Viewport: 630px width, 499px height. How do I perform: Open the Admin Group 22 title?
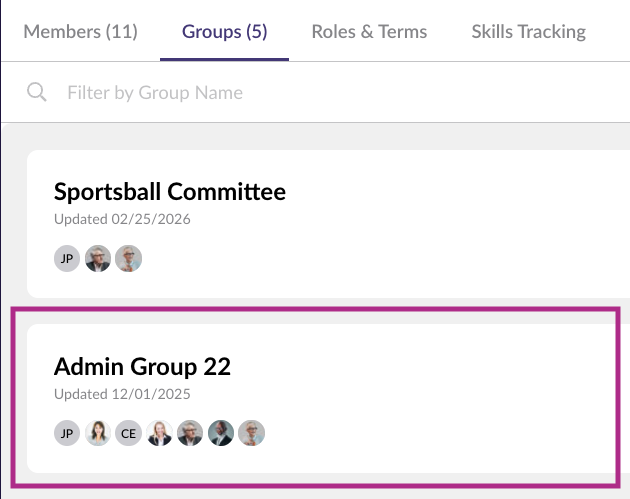(142, 366)
